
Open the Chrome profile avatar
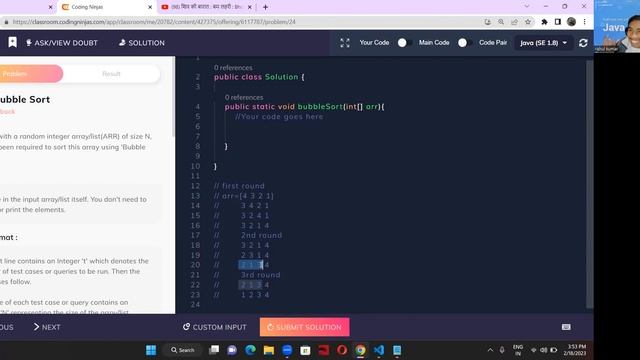click(571, 22)
